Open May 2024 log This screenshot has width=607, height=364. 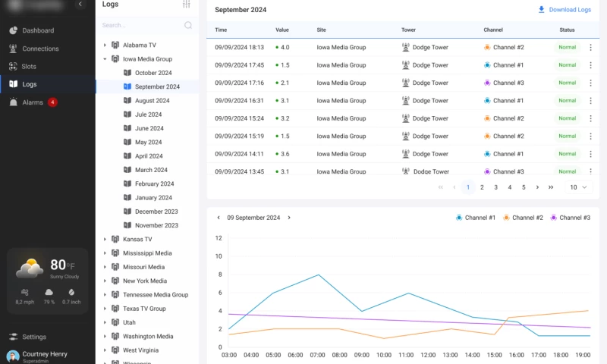[148, 143]
